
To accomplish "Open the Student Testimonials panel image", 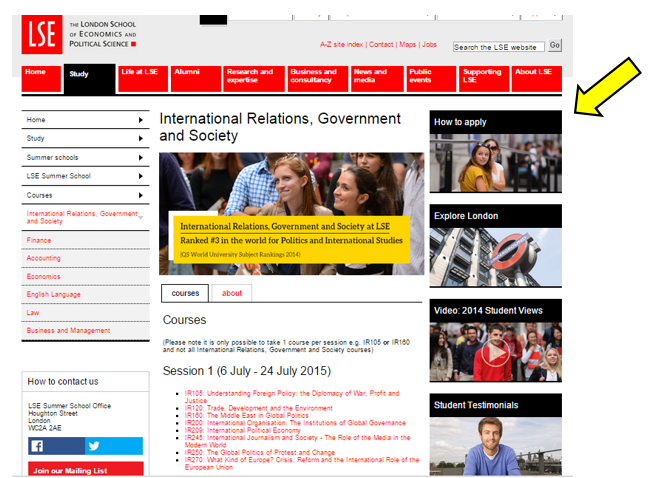I will pyautogui.click(x=495, y=446).
